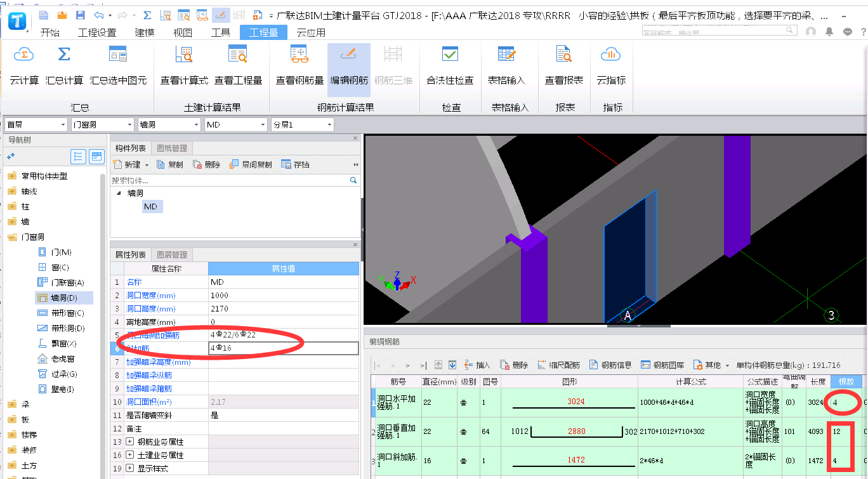Open the 视图 ribbon tab
Image resolution: width=868 pixels, height=479 pixels.
coord(183,33)
